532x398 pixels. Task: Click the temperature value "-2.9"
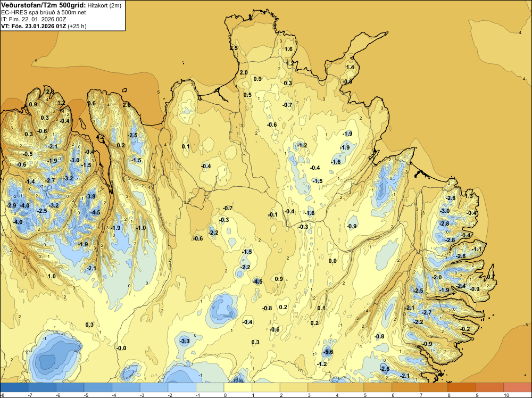pyautogui.click(x=11, y=205)
